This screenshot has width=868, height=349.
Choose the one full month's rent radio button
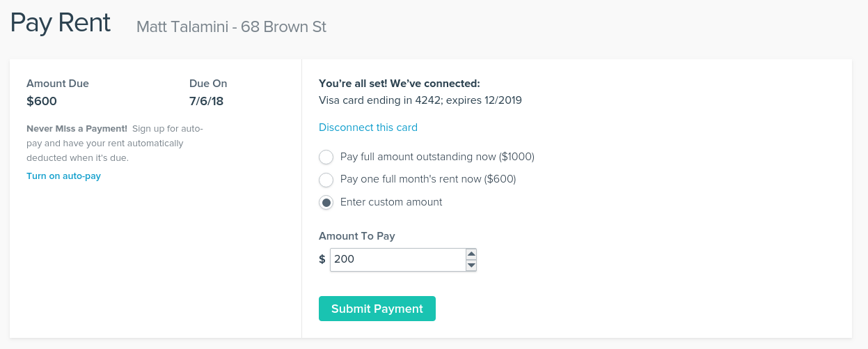[x=326, y=180]
